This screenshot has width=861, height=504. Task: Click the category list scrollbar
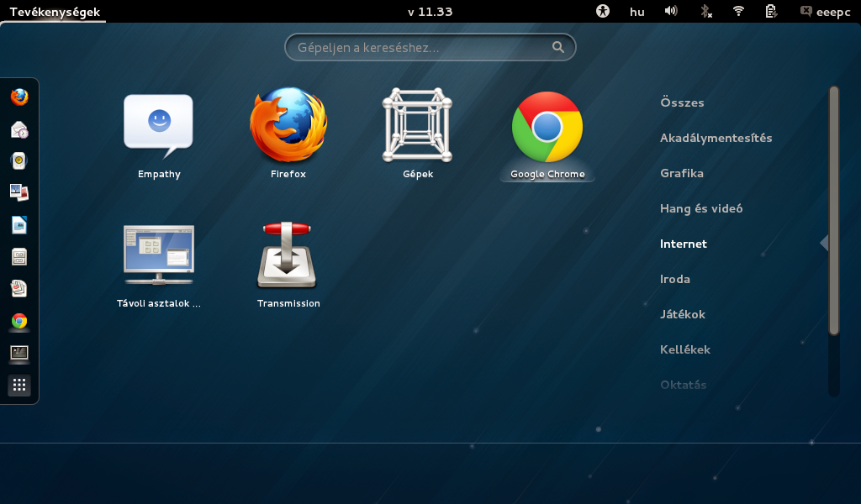[834, 210]
